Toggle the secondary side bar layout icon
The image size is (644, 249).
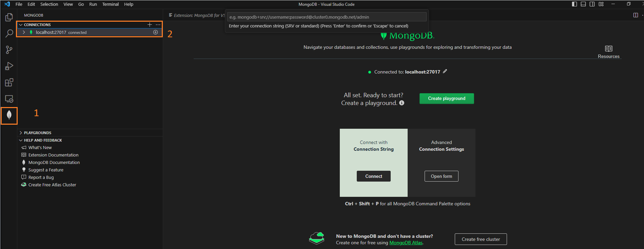[592, 4]
